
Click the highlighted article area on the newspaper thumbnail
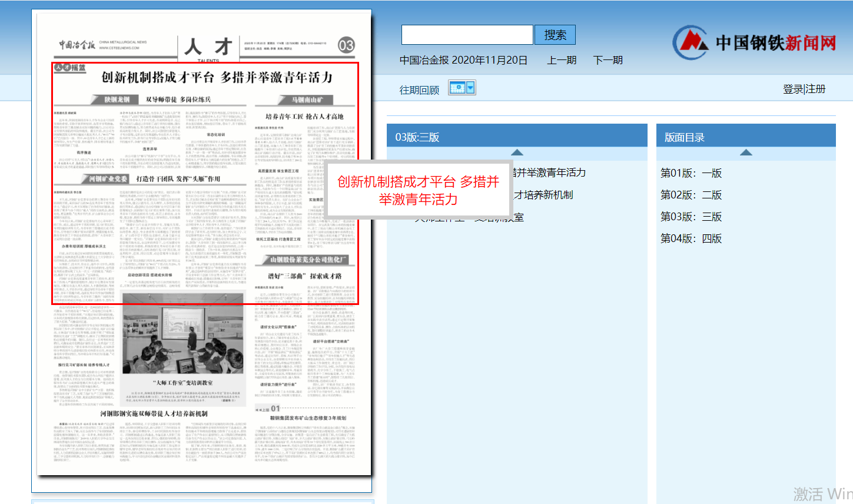205,183
